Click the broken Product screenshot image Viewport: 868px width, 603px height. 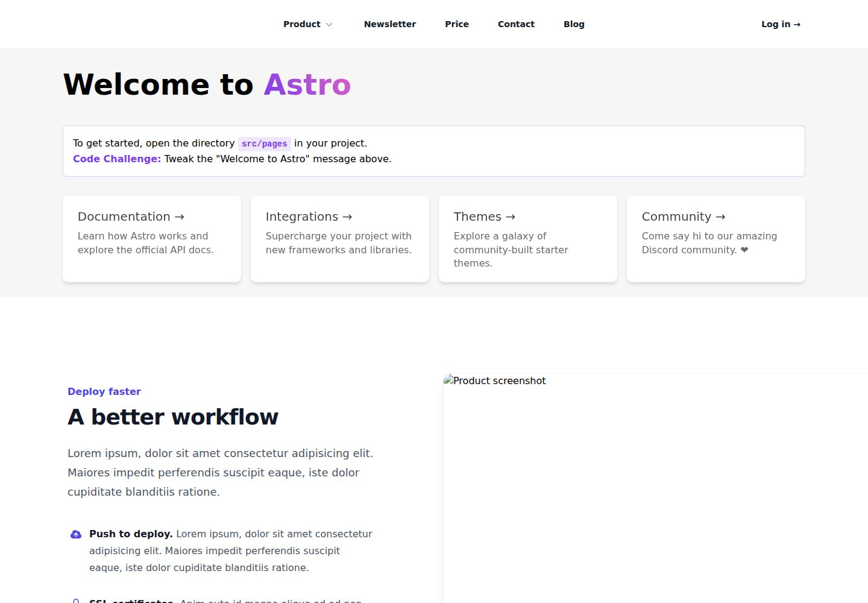tap(656, 488)
